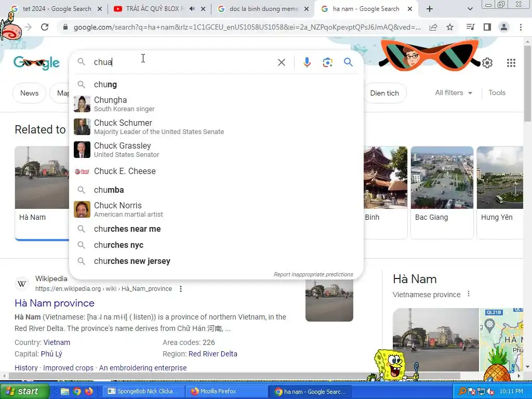This screenshot has width=532, height=399.
Task: Launch Firefox from quick launch bar
Action: [89, 391]
